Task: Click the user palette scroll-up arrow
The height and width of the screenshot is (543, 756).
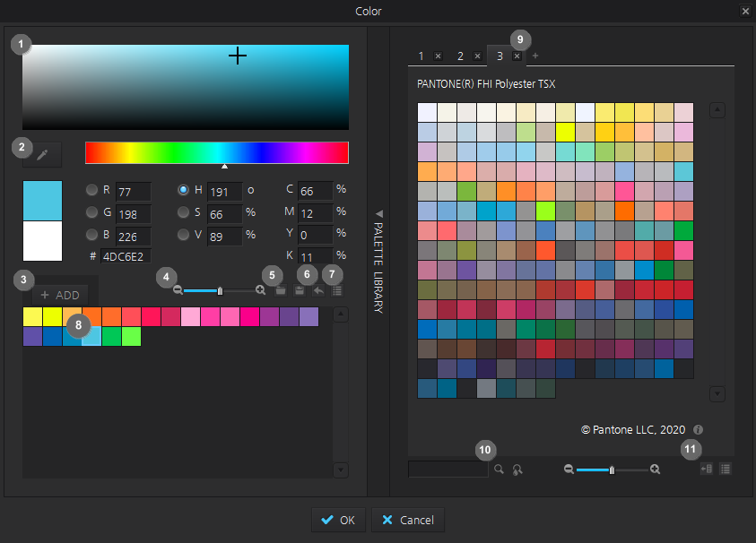Action: click(341, 315)
